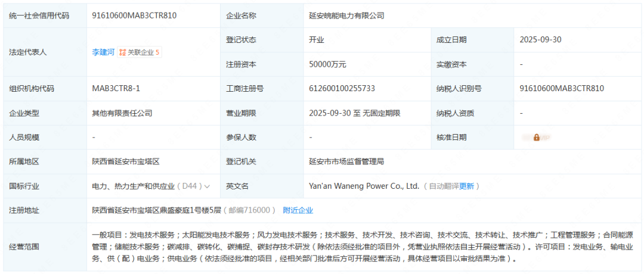Click the 法定代表人 label cell
The image size is (644, 274).
point(45,52)
